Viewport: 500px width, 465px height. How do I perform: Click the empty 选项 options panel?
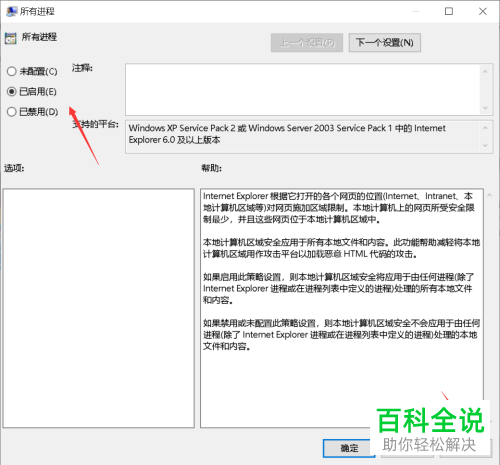click(99, 308)
